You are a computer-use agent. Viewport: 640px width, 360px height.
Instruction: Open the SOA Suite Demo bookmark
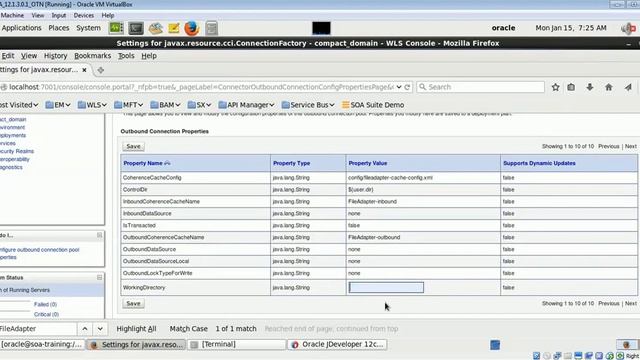pos(373,105)
